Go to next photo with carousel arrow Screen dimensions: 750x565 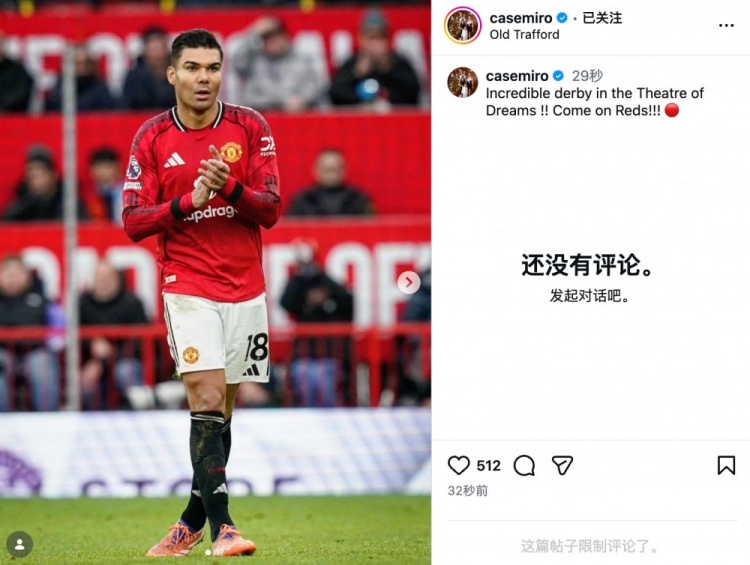pos(408,282)
